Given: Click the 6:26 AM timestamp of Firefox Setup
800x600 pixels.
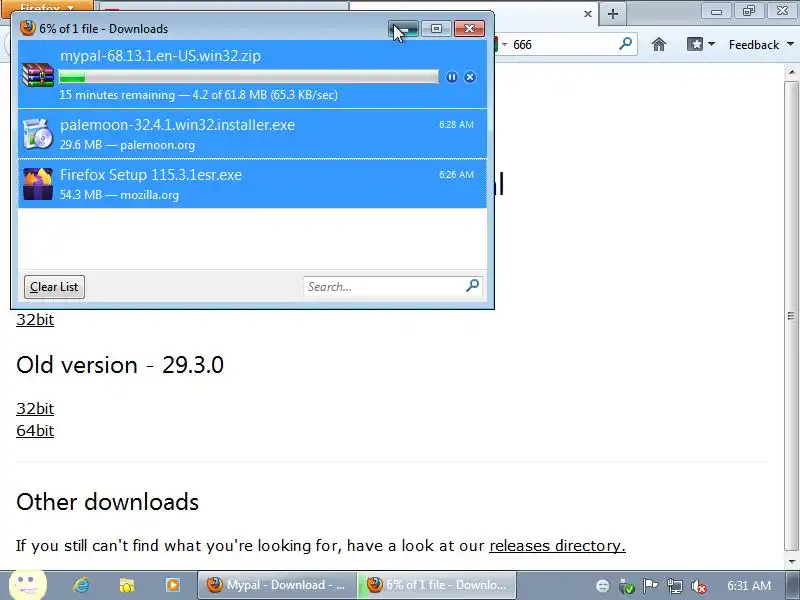Looking at the screenshot, I should (456, 174).
